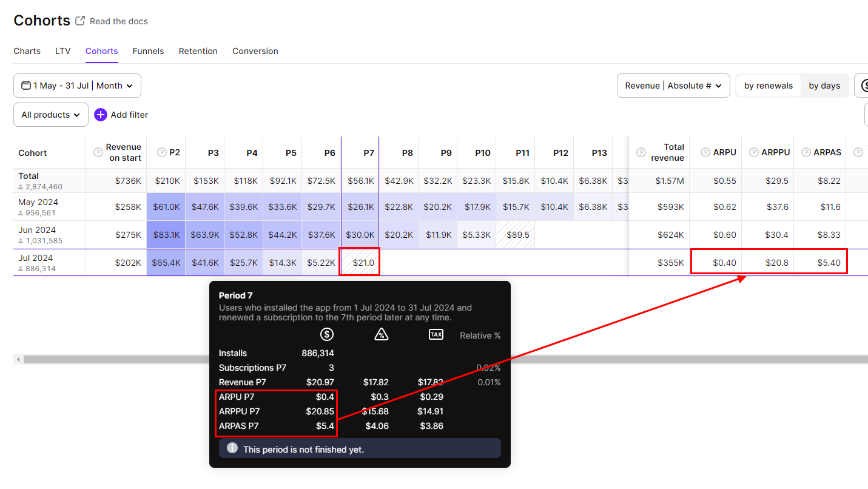Click the $5.40 ARPAS cell for Jul 2024
Image resolution: width=868 pixels, height=489 pixels.
[x=820, y=263]
